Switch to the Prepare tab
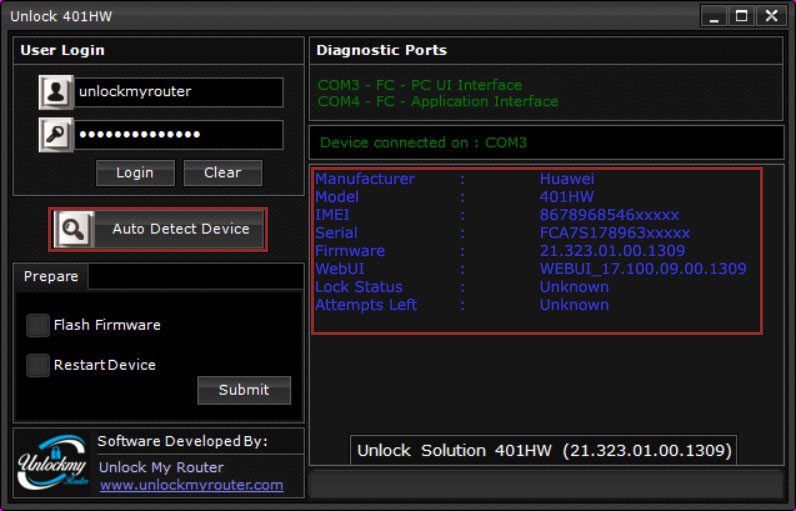 [x=51, y=277]
